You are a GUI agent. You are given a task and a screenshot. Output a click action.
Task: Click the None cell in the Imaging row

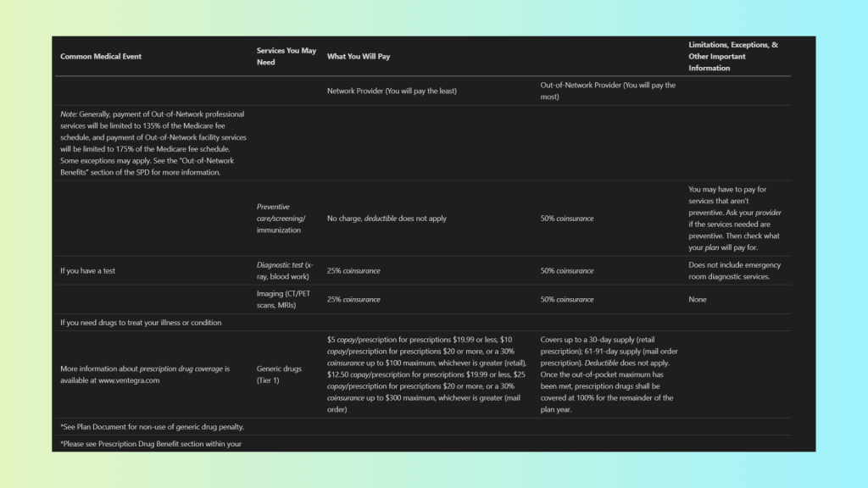click(x=698, y=299)
